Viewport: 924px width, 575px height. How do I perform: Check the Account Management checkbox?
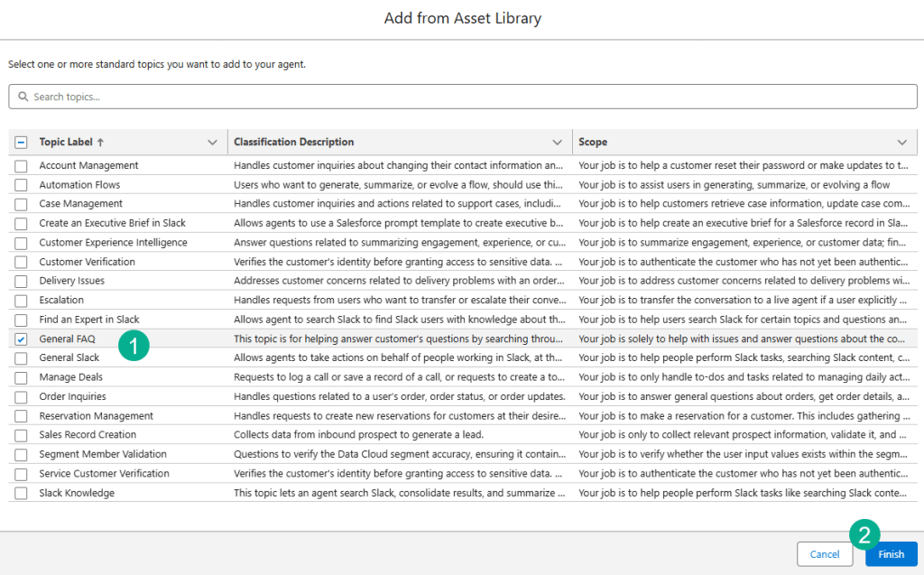[21, 166]
